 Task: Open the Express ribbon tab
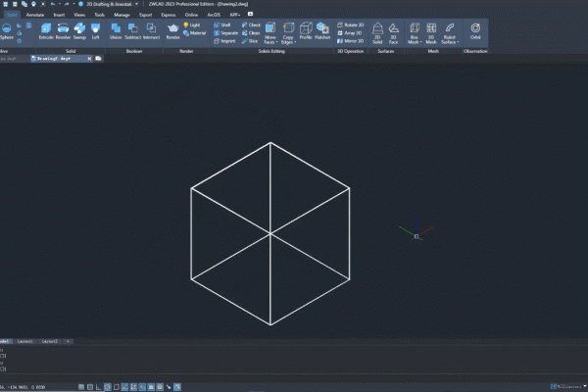click(169, 15)
